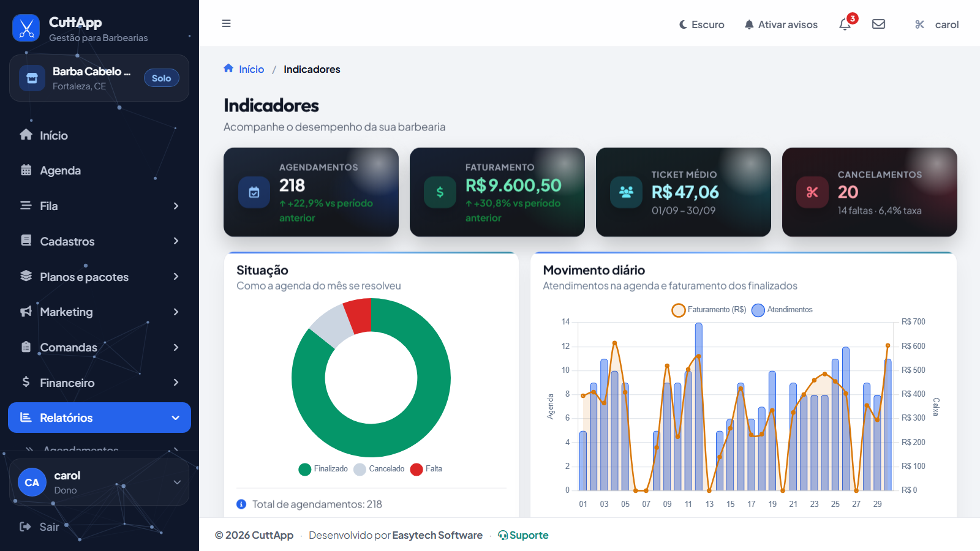The width and height of the screenshot is (980, 551).
Task: Click the Agendamentos calendar-check card icon
Action: click(x=254, y=192)
